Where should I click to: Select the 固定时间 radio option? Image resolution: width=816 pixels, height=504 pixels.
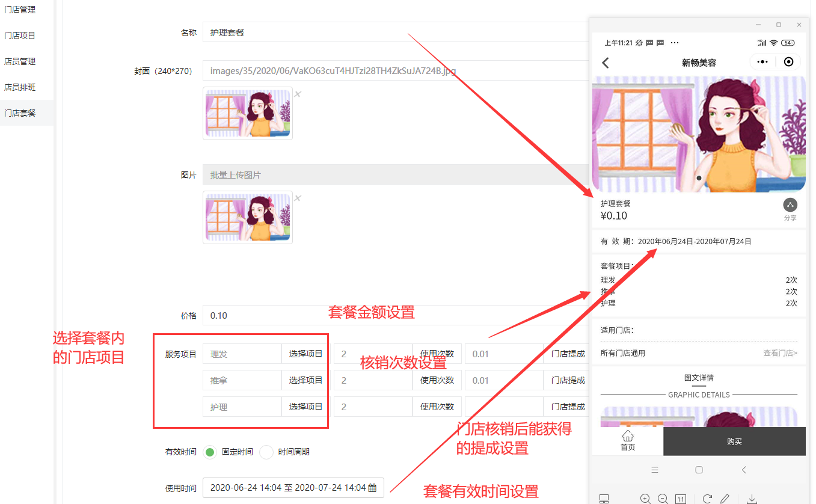(209, 452)
